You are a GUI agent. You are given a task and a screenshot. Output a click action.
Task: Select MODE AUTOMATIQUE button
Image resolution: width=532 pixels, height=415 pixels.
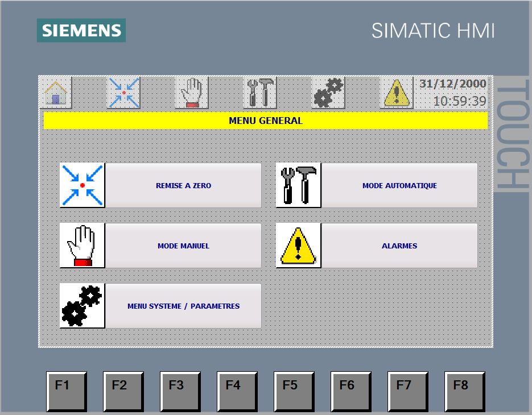click(x=399, y=185)
